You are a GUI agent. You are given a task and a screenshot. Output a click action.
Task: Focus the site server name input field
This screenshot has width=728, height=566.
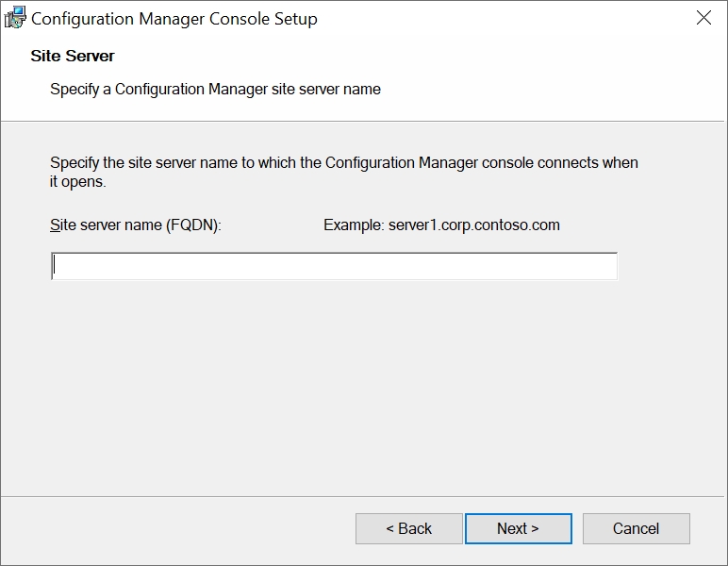click(334, 266)
